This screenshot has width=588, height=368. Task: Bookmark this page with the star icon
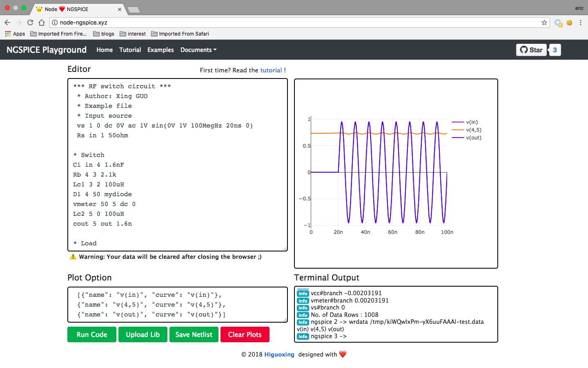[544, 22]
